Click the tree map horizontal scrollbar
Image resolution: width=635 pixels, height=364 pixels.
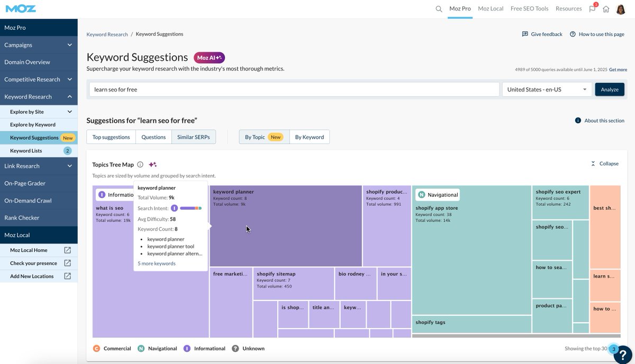[515, 335]
